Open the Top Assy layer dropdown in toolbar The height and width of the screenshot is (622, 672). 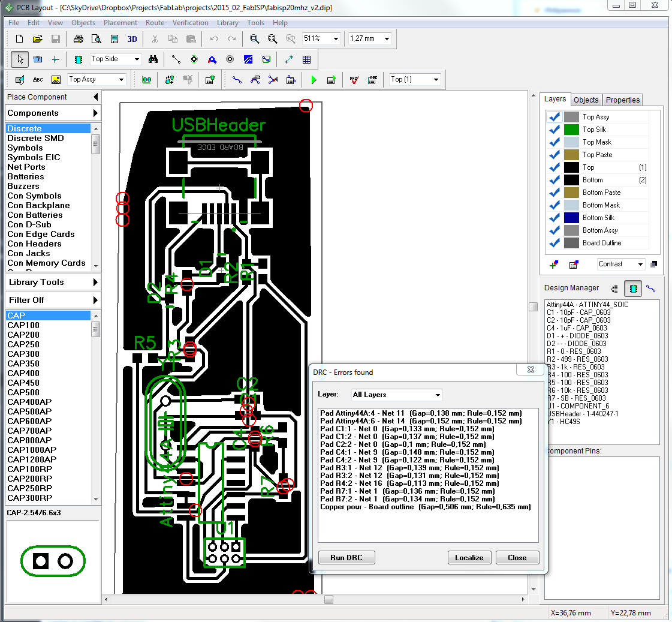[x=121, y=79]
